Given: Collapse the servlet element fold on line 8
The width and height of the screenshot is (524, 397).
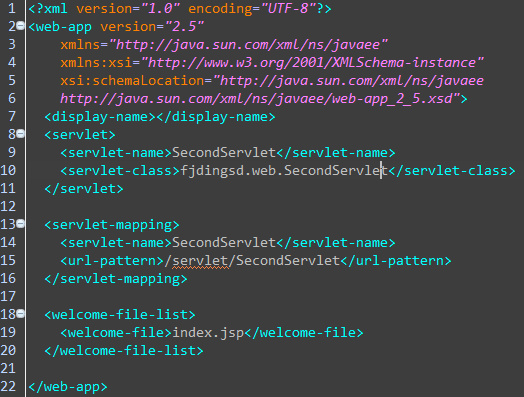Looking at the screenshot, I should 21,134.
